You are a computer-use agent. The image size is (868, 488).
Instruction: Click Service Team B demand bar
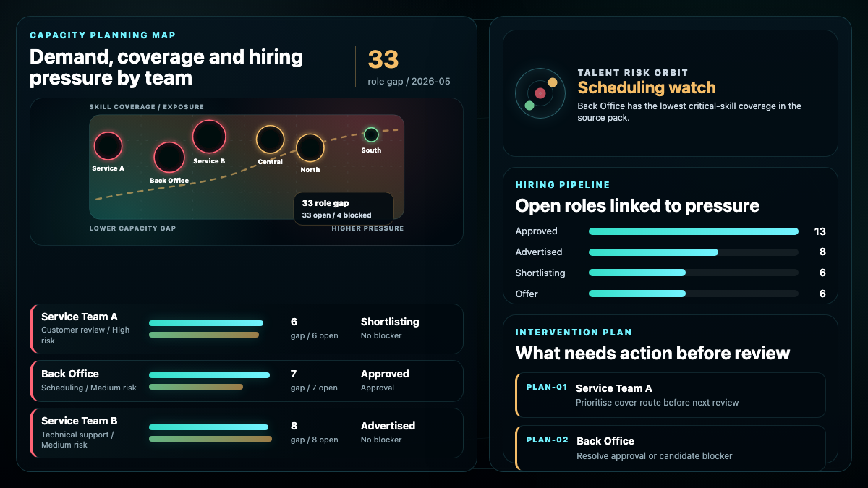pos(208,427)
